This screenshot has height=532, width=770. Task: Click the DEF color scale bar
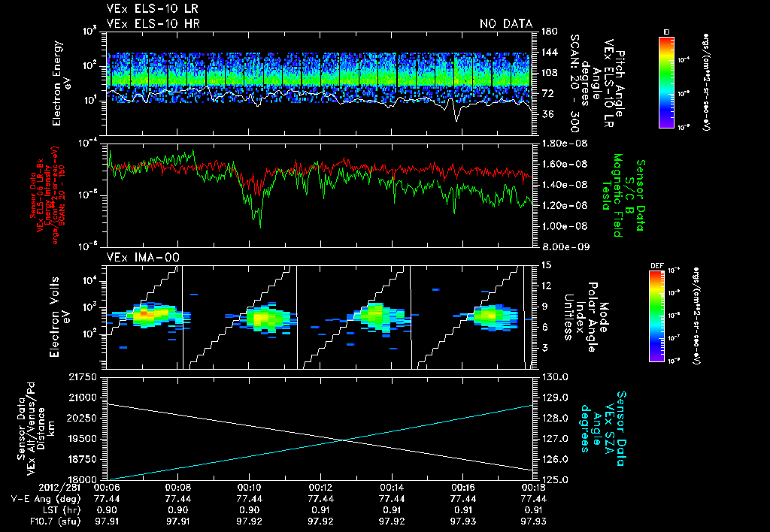(656, 316)
